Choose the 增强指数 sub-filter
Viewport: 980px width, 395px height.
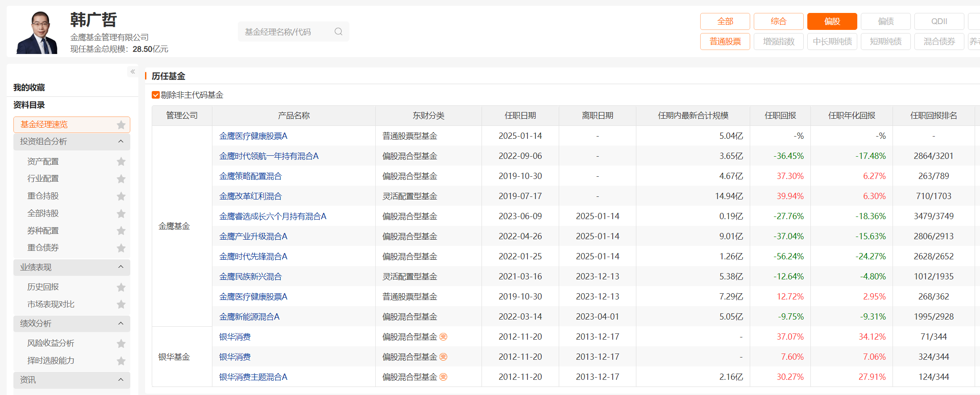[x=778, y=42]
